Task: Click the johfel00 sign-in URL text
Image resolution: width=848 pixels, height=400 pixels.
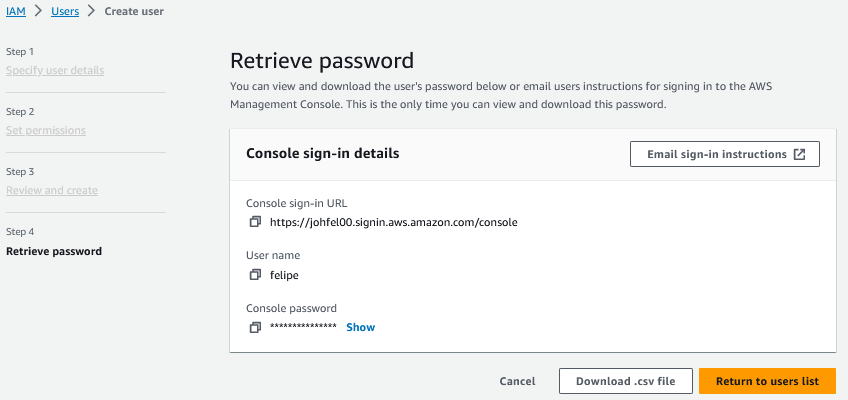Action: 393,222
